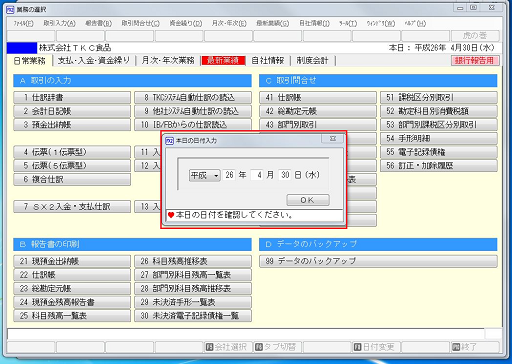This screenshot has width=512, height=364.
Task: Open the ツール(T) menu
Action: pyautogui.click(x=348, y=23)
